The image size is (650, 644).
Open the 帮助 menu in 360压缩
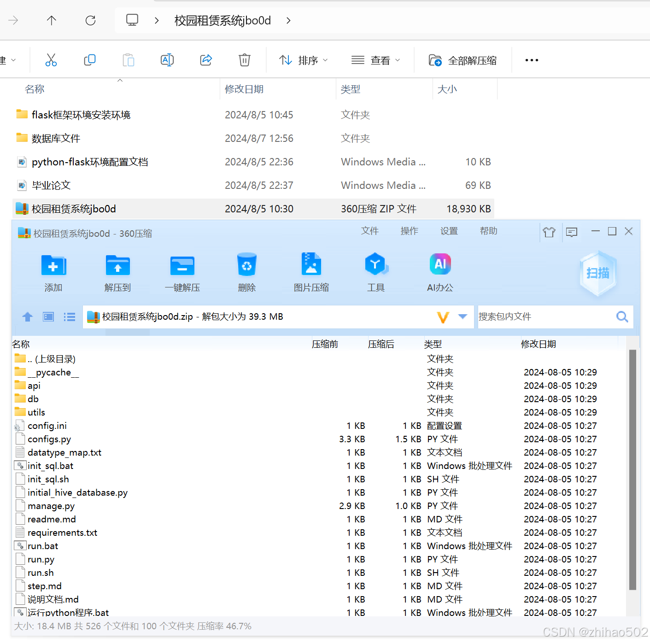(x=489, y=231)
